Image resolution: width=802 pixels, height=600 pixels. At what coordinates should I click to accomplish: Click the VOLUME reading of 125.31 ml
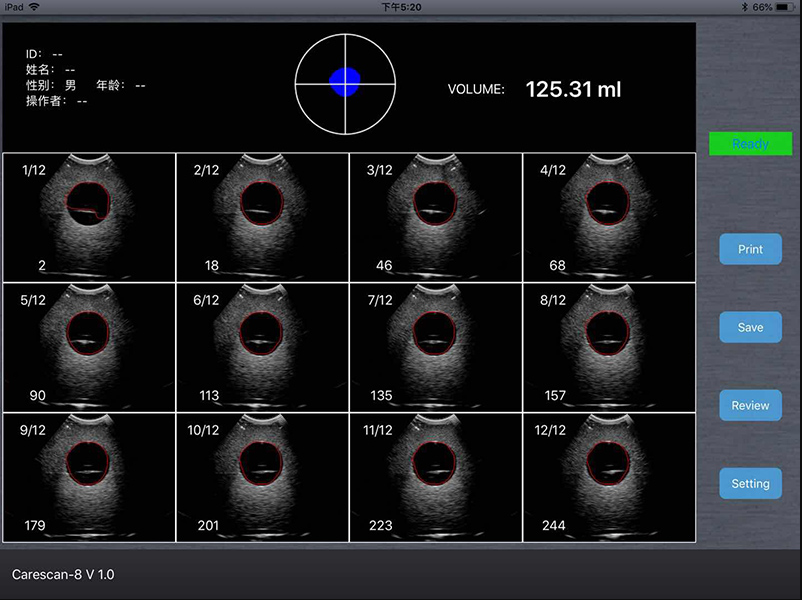coord(573,89)
